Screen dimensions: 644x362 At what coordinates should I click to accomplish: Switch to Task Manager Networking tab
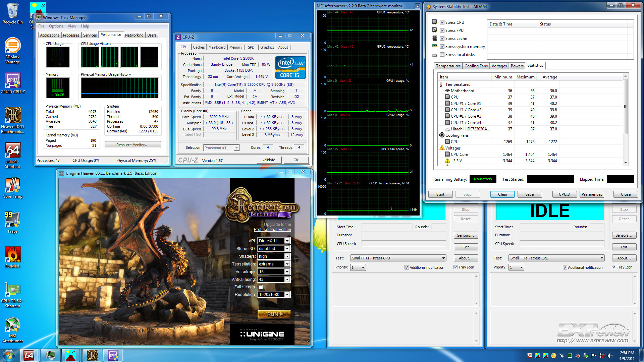coord(134,35)
